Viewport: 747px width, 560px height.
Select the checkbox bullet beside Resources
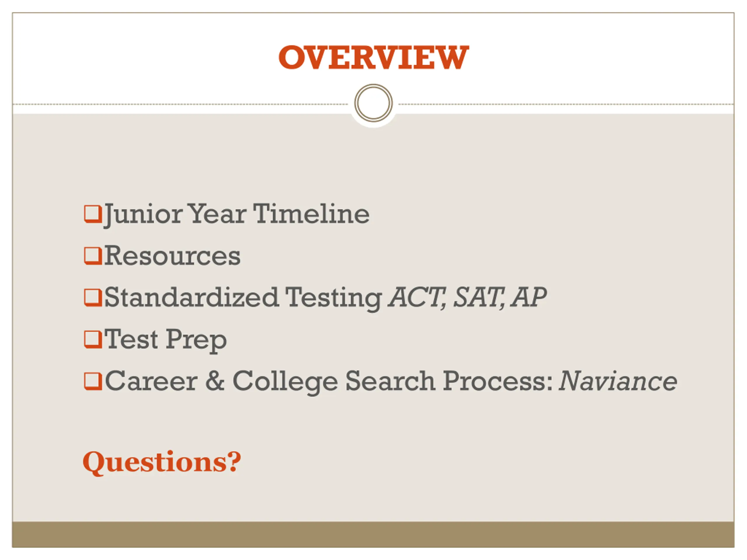tap(93, 256)
